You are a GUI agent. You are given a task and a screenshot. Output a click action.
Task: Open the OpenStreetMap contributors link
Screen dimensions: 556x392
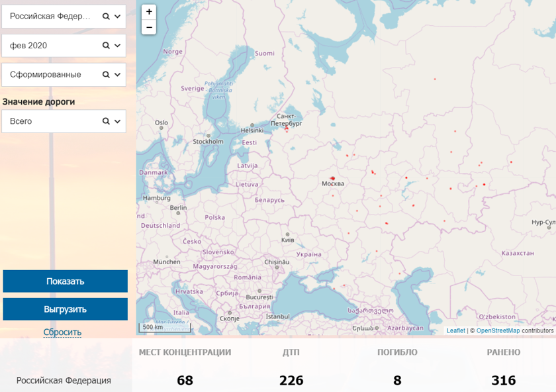pyautogui.click(x=498, y=330)
